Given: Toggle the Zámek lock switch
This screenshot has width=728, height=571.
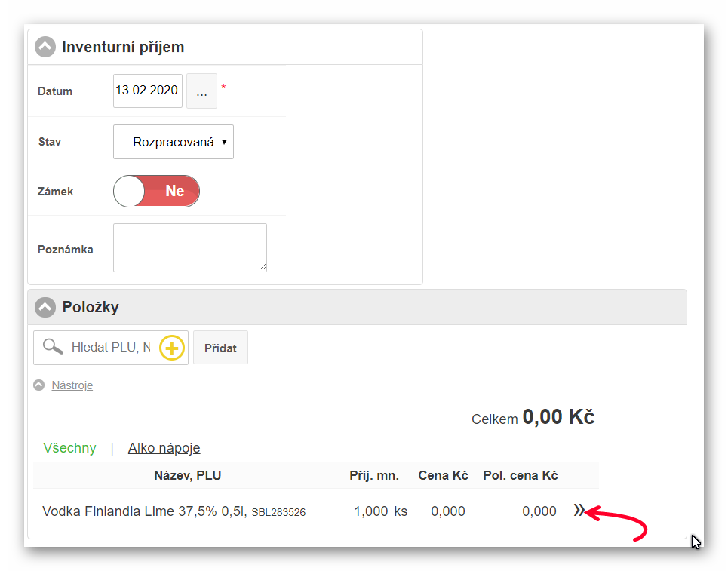Looking at the screenshot, I should click(156, 192).
